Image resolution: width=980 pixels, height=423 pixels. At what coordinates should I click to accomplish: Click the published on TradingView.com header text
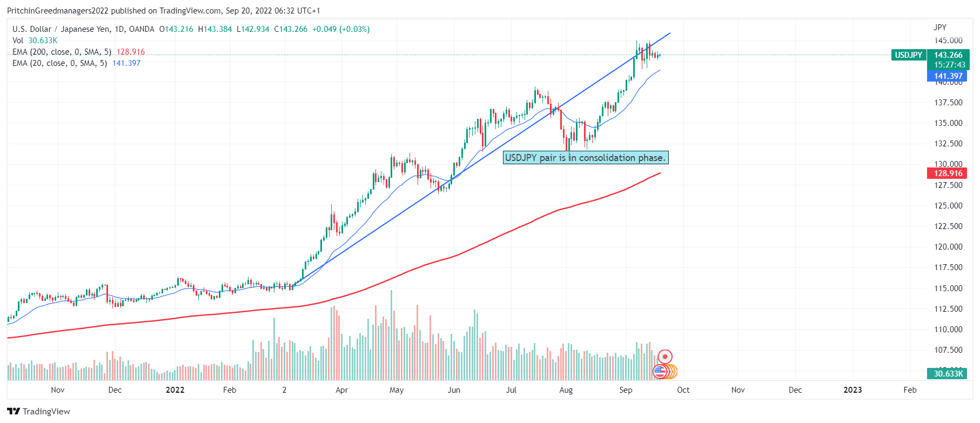click(x=166, y=11)
